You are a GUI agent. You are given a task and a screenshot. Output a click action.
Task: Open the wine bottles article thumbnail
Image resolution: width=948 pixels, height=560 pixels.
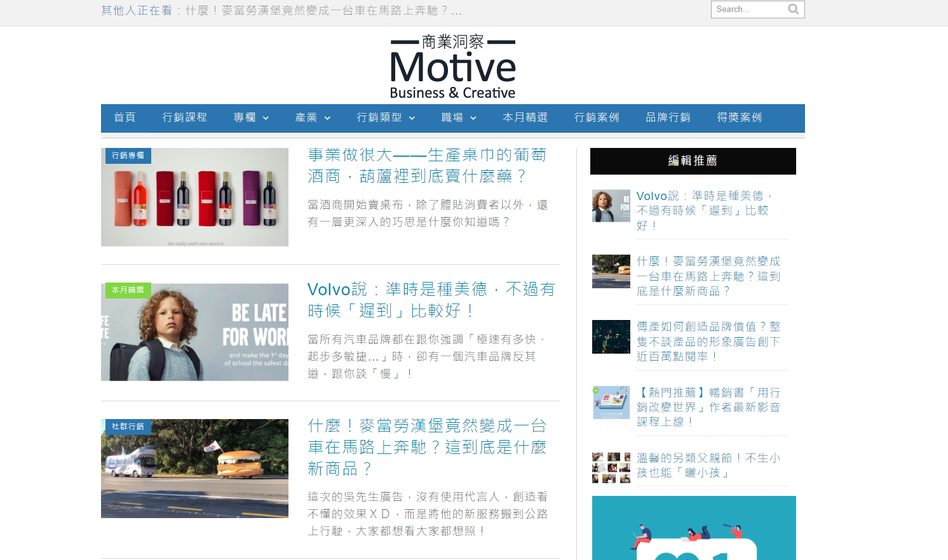pos(194,197)
